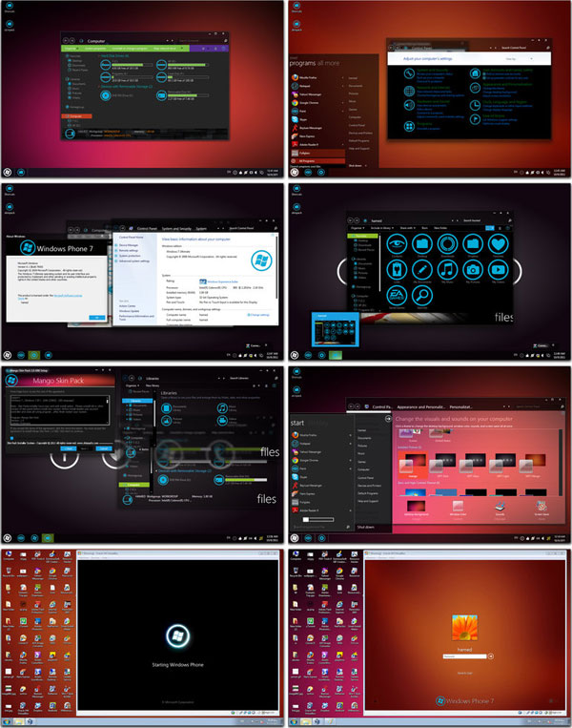Click login arrow beside password field
Viewport: 572px width, 728px height.
[x=491, y=656]
